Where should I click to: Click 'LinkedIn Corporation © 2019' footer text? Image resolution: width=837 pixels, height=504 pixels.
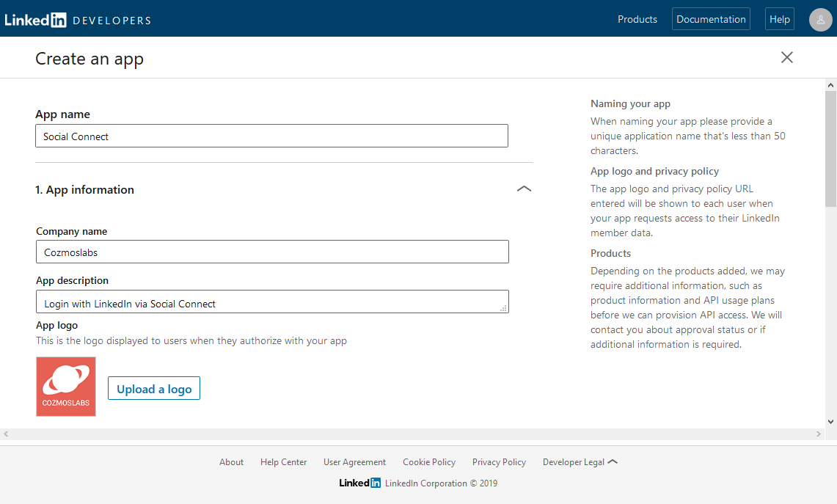[442, 483]
